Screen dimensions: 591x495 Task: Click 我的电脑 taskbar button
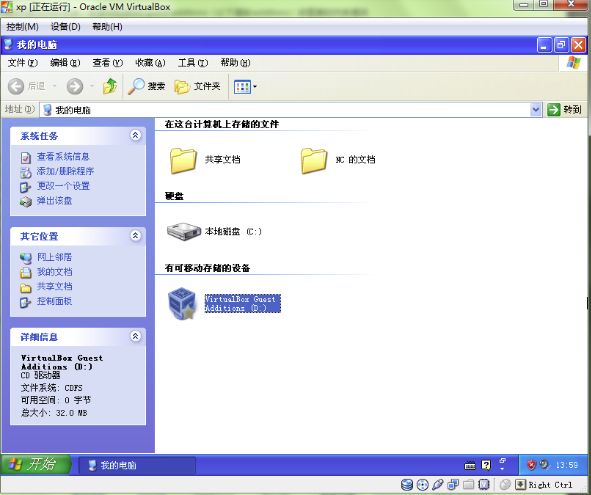[137, 465]
